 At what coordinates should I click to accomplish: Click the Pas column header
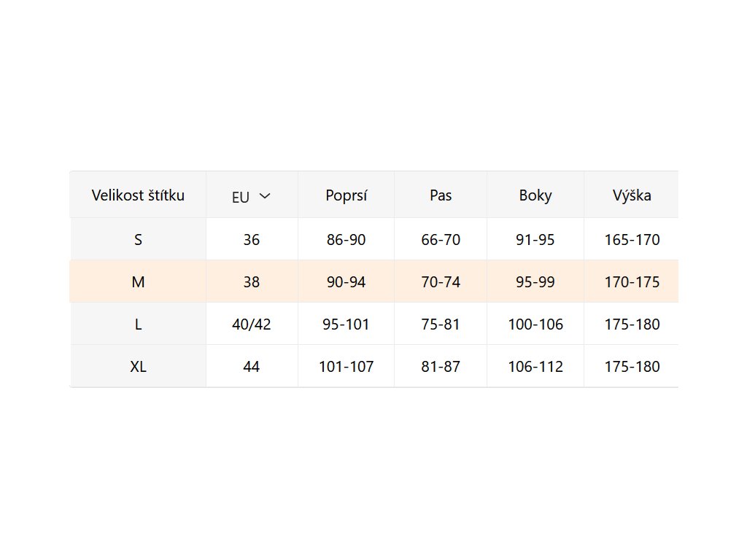click(x=441, y=195)
